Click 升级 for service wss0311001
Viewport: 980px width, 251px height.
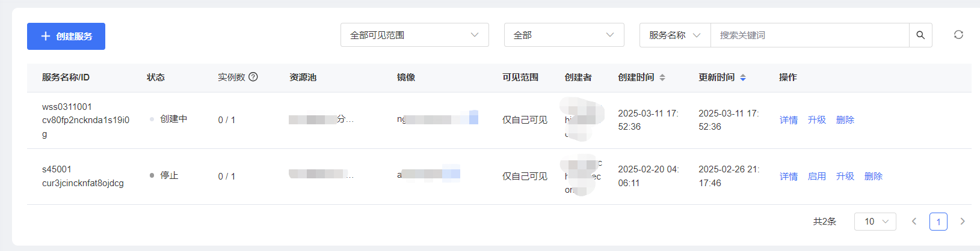[x=817, y=120]
